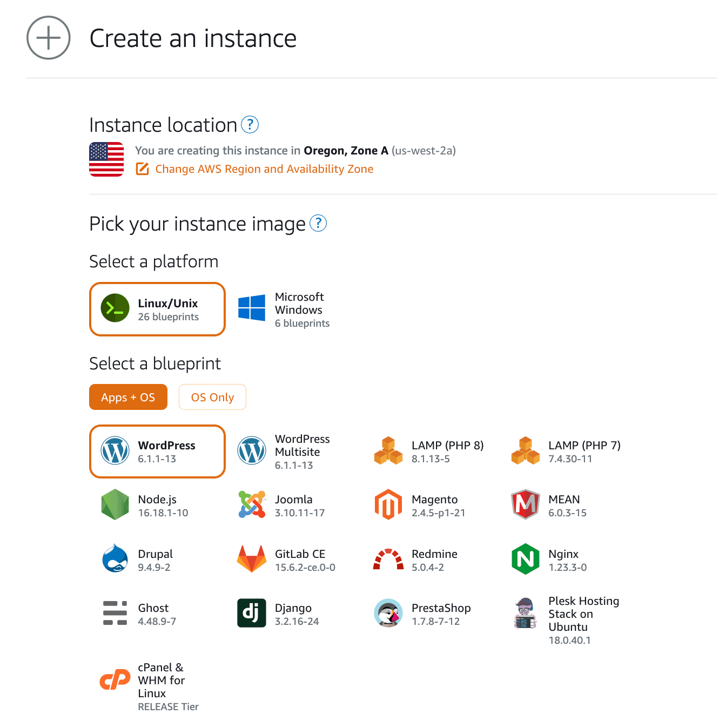Click Plesk Hosting Stack on Ubuntu label

click(x=583, y=620)
